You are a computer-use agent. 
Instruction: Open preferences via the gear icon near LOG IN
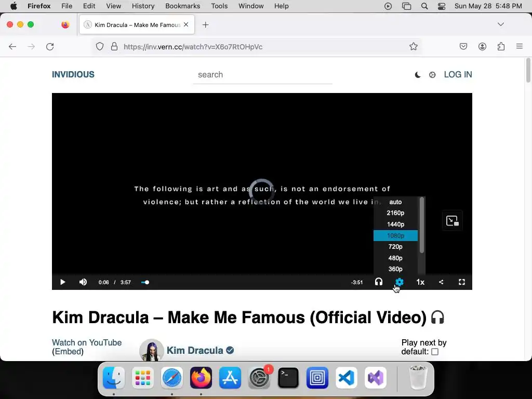point(432,75)
